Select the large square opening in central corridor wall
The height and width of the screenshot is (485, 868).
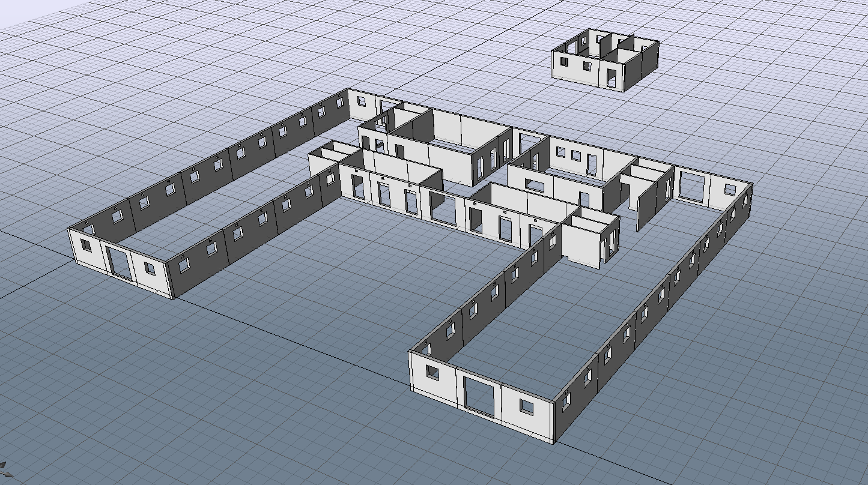click(x=443, y=208)
